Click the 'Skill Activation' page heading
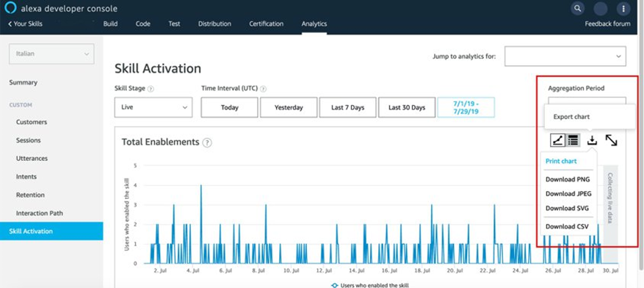Image resolution: width=644 pixels, height=288 pixels. 158,68
